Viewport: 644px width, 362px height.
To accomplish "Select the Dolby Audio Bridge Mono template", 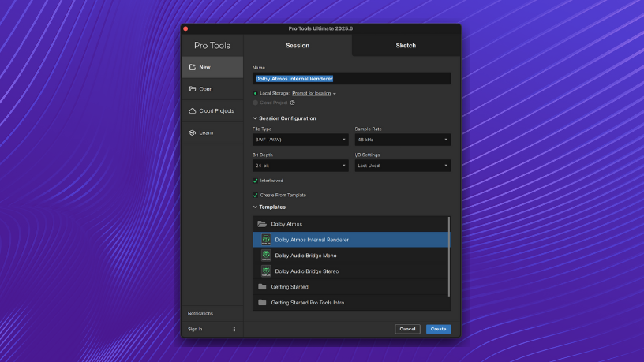I will (350, 256).
